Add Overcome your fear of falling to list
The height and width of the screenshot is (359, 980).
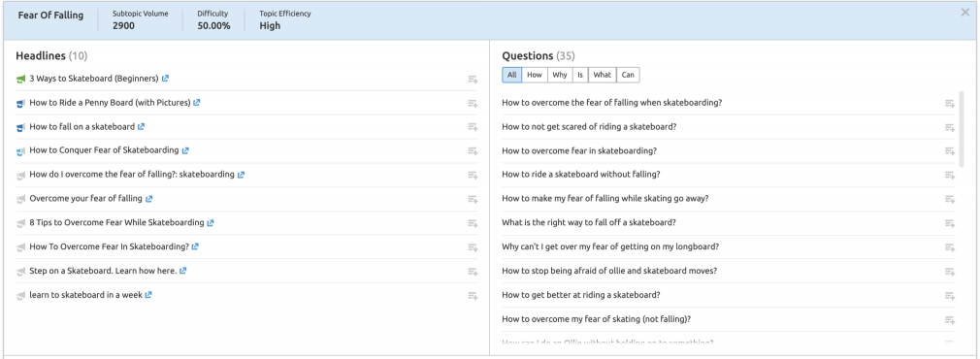(x=474, y=200)
